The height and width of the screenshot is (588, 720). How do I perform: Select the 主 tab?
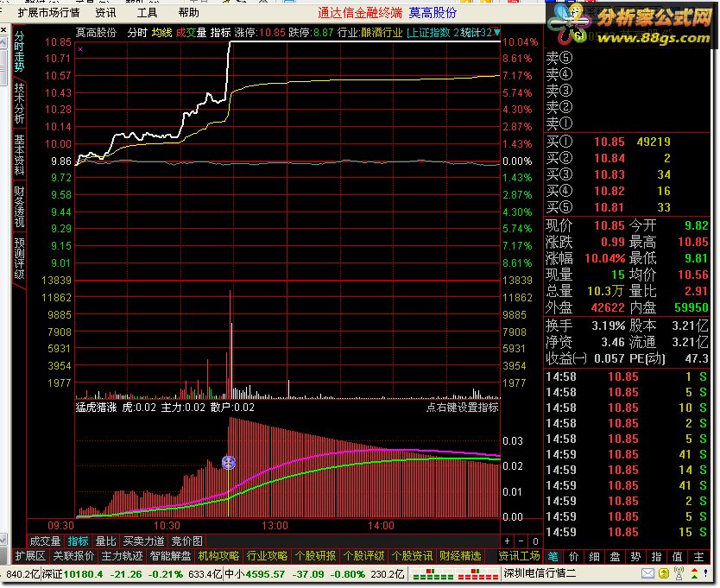(x=698, y=557)
